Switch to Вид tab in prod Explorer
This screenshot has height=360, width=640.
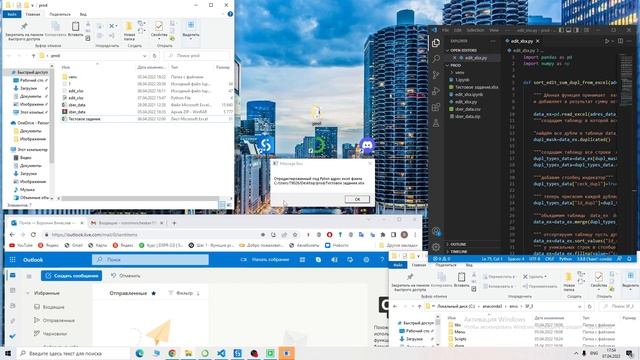tap(83, 14)
